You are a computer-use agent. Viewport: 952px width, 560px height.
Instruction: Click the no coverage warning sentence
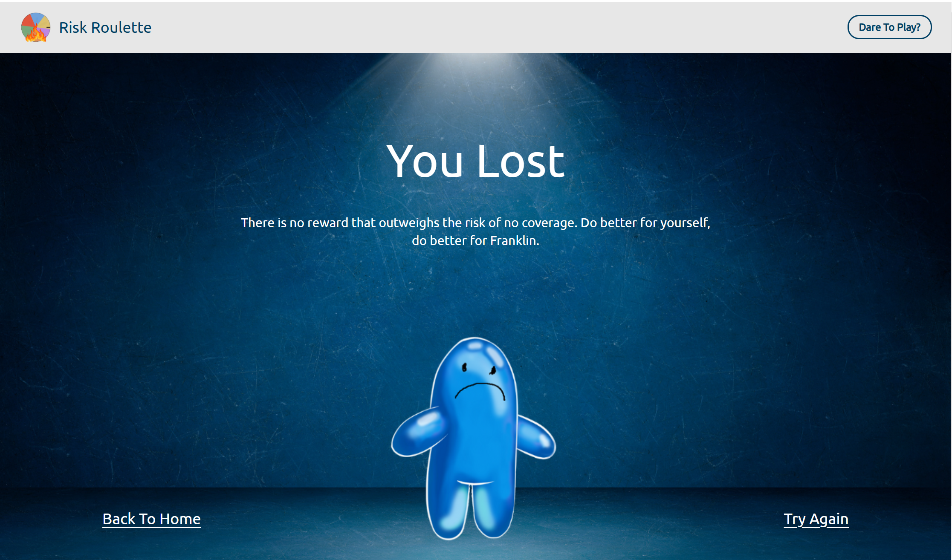click(475, 231)
